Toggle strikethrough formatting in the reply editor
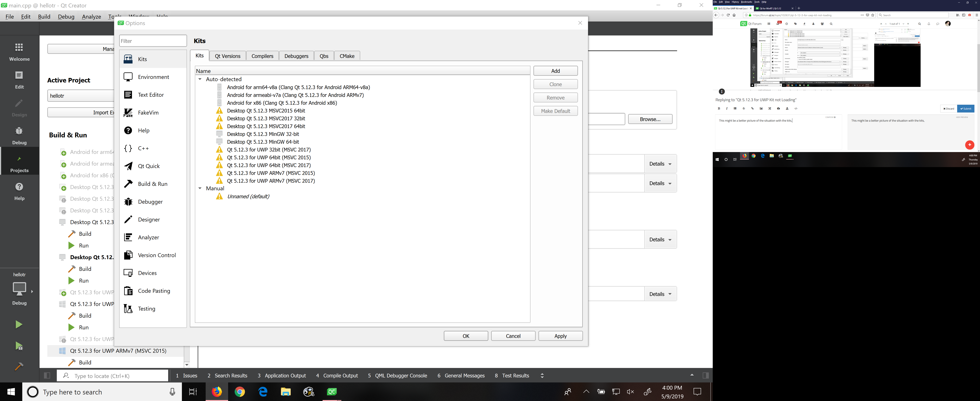This screenshot has width=980, height=401. pos(744,108)
